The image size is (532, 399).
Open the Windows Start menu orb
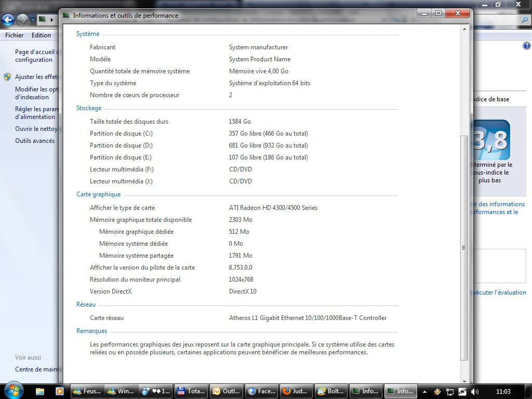pos(14,390)
